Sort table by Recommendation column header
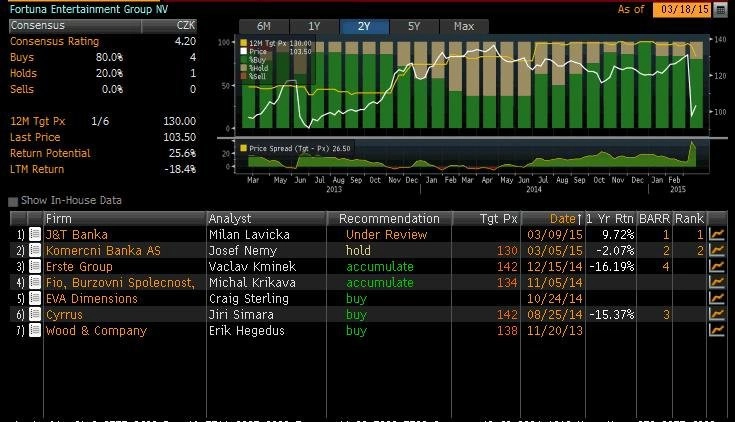The height and width of the screenshot is (422, 735). pos(389,219)
